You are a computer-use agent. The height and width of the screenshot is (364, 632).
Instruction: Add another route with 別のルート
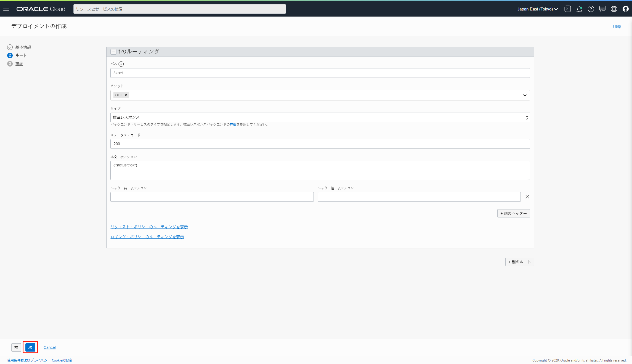[x=519, y=262]
